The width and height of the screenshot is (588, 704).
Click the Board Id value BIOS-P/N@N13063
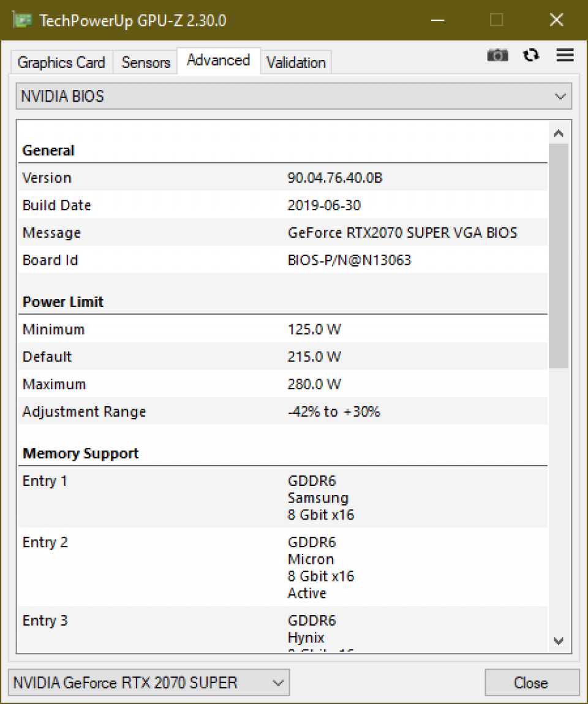349,260
